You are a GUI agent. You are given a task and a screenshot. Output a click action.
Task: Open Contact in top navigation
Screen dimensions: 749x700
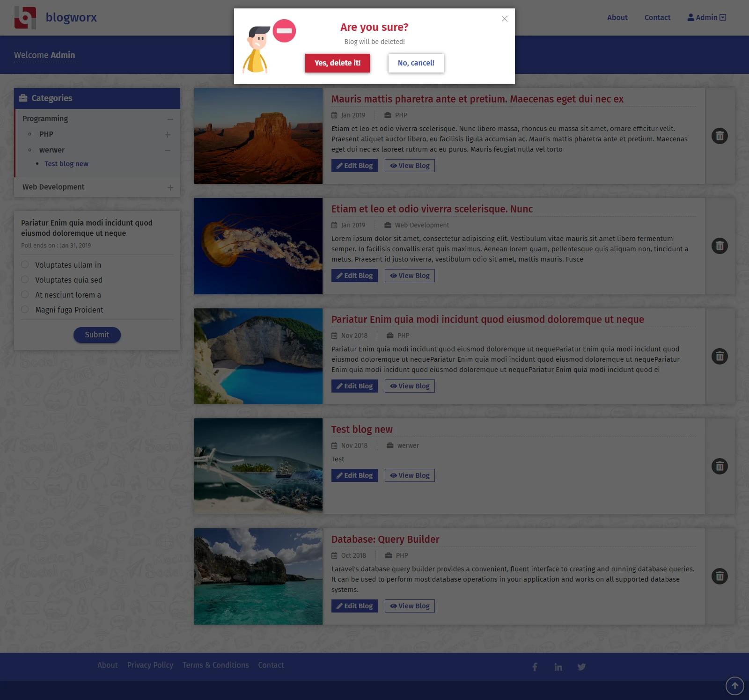657,17
